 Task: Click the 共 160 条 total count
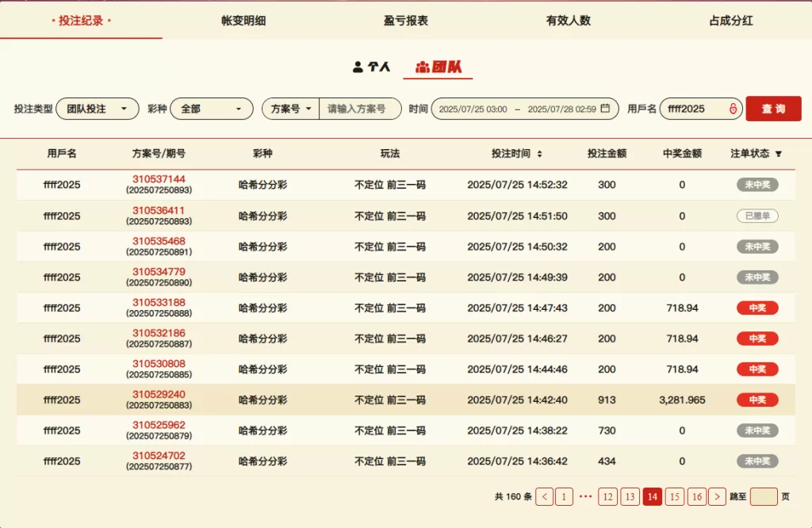coord(513,497)
